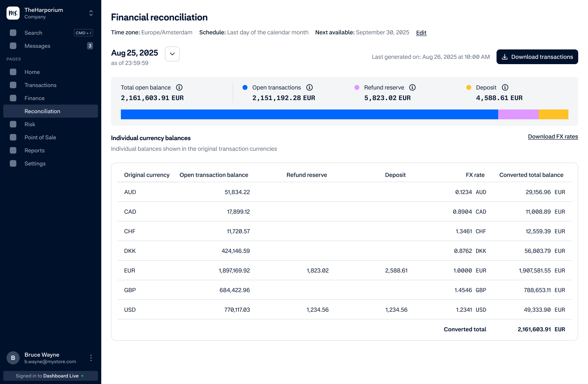Viewport: 588px width, 384px height.
Task: Click the messages count badge 3
Action: (x=90, y=46)
